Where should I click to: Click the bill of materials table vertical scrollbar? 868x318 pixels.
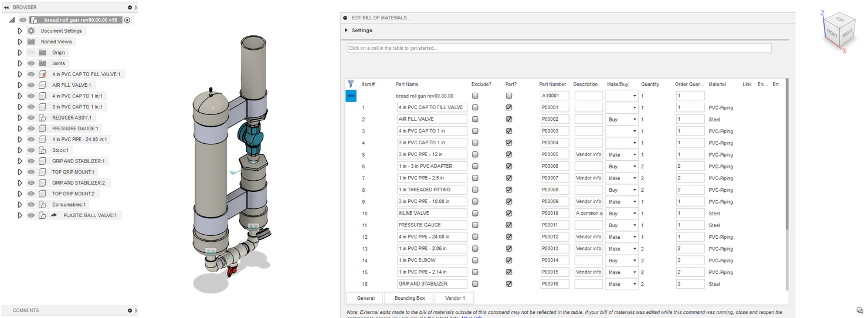[x=786, y=154]
